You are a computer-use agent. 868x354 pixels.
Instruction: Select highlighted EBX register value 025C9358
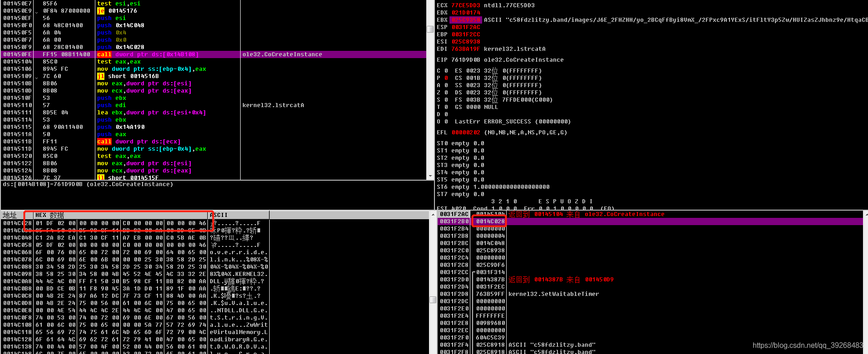tap(466, 20)
